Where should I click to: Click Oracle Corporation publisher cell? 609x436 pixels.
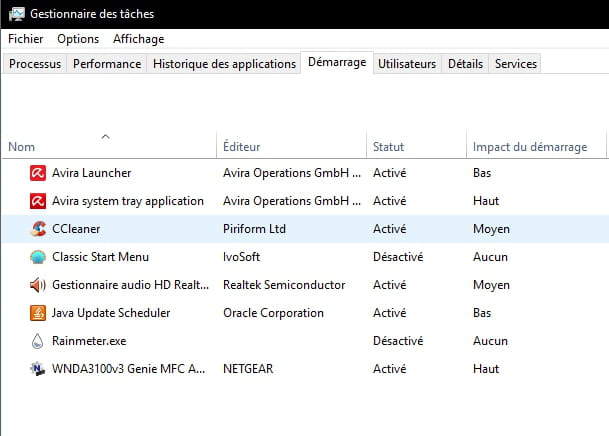point(273,313)
